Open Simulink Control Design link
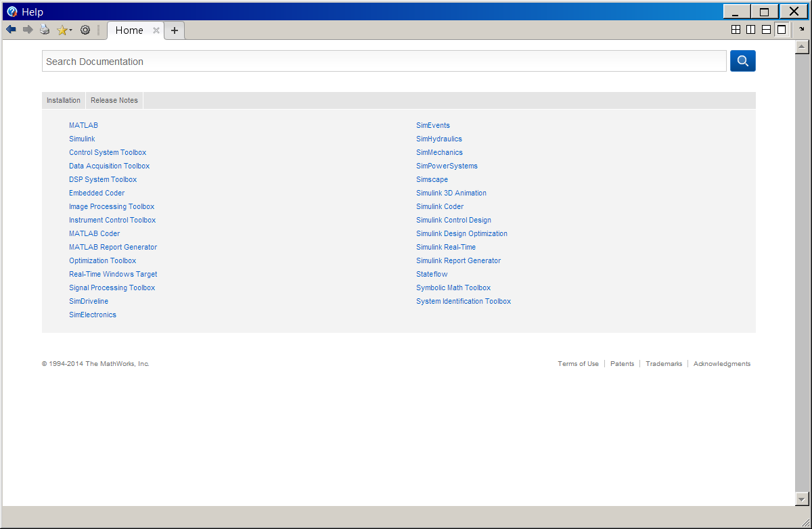The height and width of the screenshot is (529, 812). (x=453, y=220)
